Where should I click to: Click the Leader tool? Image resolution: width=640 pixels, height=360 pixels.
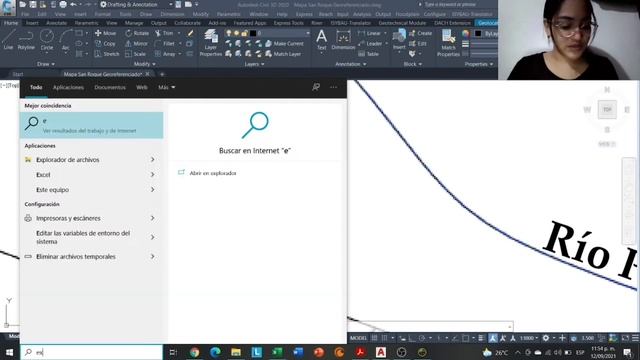click(x=370, y=43)
